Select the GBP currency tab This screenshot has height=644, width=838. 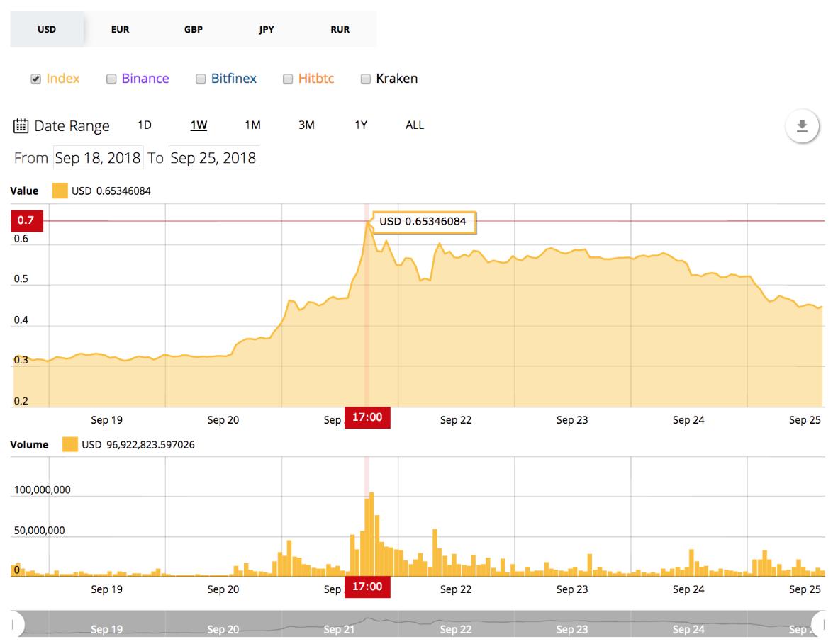click(194, 30)
